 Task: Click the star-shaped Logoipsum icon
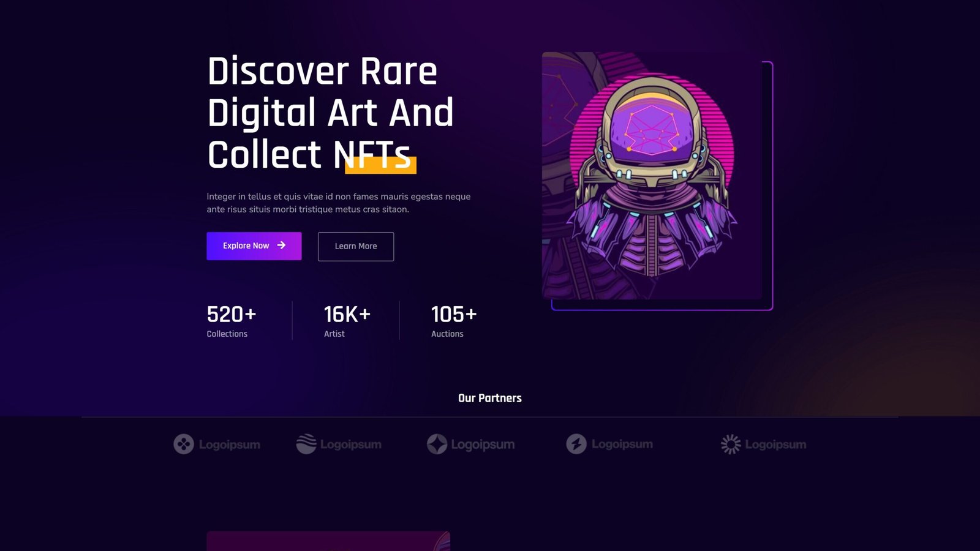point(437,444)
